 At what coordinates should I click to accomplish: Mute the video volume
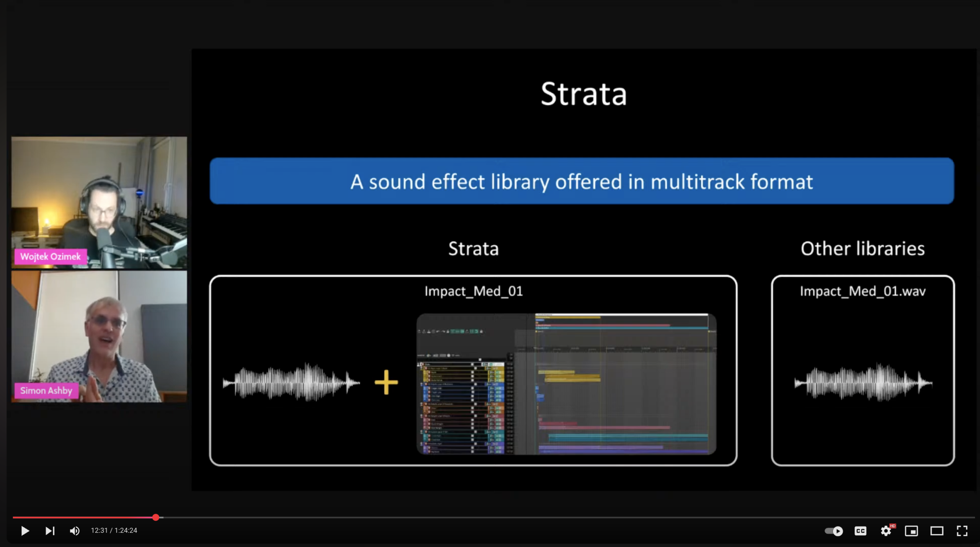(x=75, y=531)
